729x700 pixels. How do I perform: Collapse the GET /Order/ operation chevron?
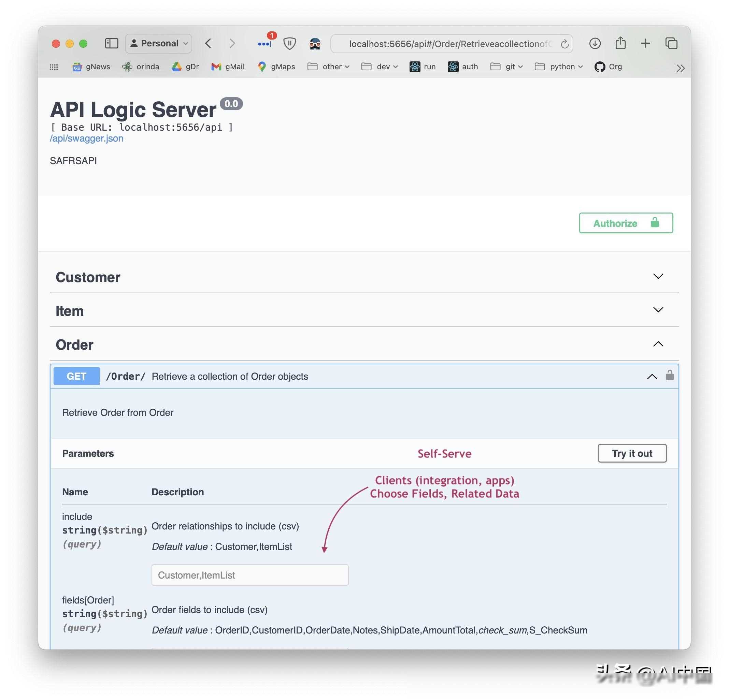click(x=652, y=377)
